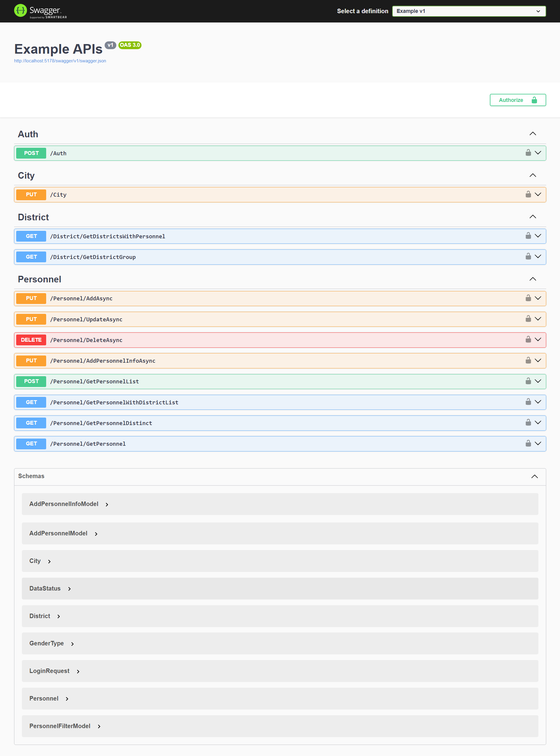Screen dimensions: 560x756
Task: Click the /Personnel/GetPersonnelWithDistrictList path
Action: (114, 403)
